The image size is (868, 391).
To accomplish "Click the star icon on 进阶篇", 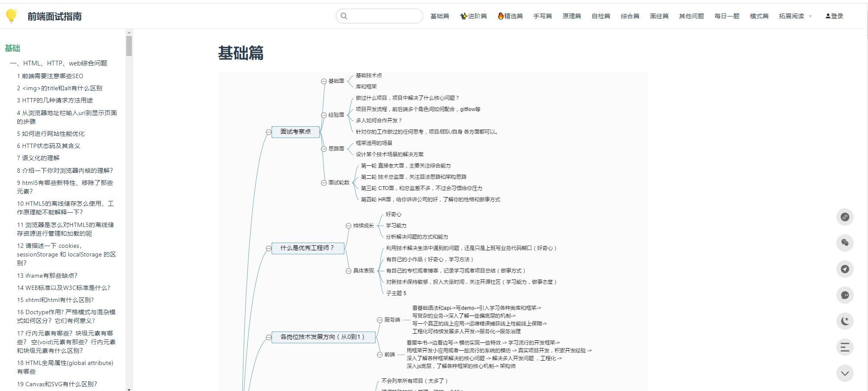I will coord(464,16).
